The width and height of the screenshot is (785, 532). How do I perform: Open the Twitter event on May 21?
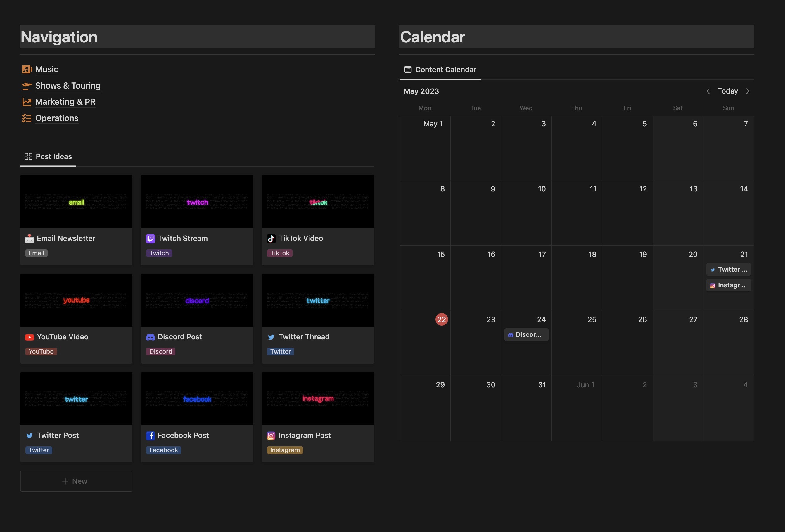[x=728, y=270]
